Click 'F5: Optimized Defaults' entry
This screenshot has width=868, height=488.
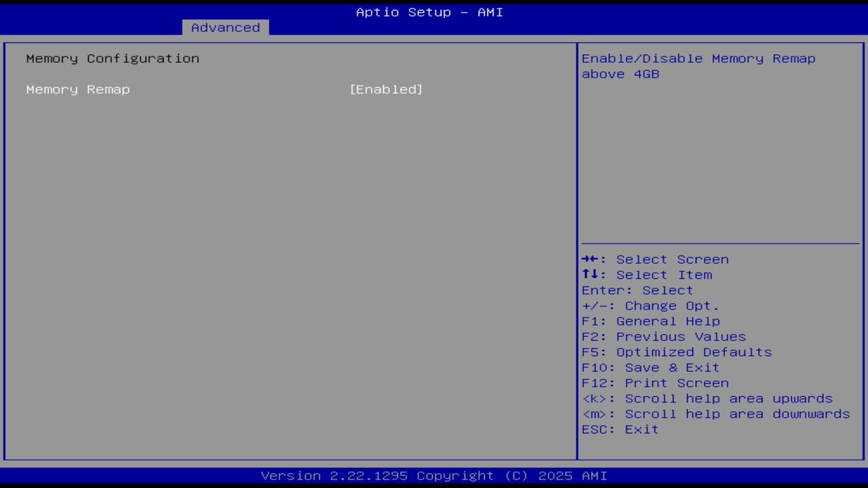(x=676, y=352)
